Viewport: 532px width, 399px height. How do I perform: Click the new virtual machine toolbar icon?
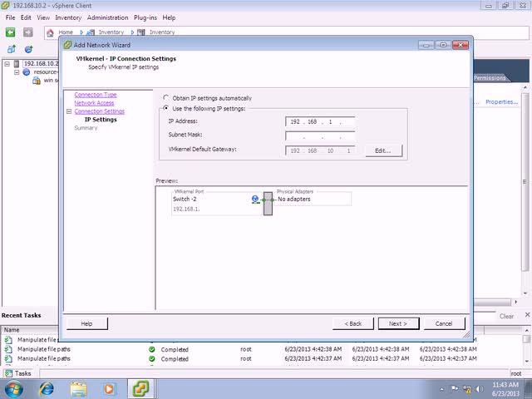click(11, 49)
